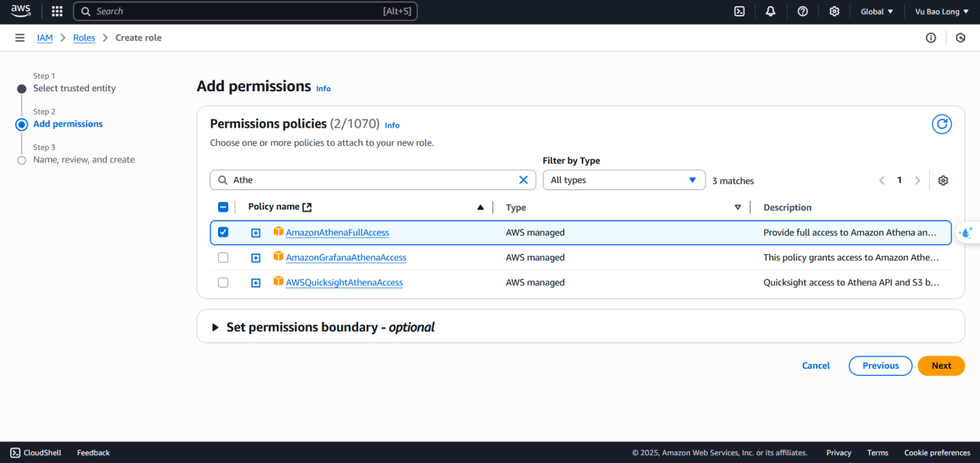Open the AmazonGrafanaAthenaAccess policy link
980x463 pixels.
tap(346, 257)
